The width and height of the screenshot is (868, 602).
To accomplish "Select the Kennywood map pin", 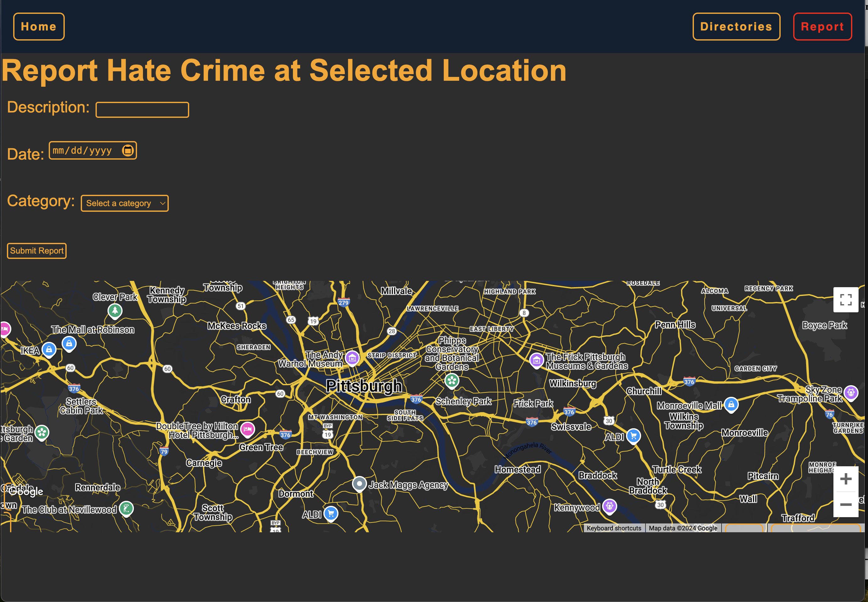I will 609,506.
